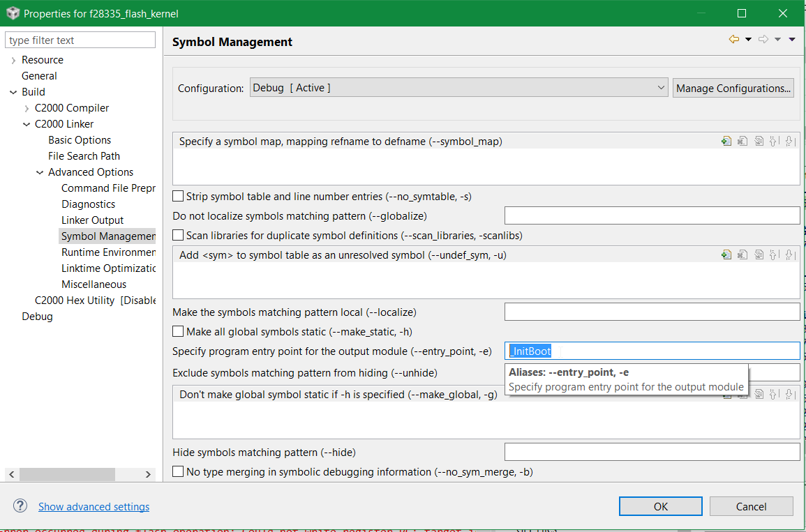Viewport: 806px width, 532px height.
Task: Delete the selected undef_sym entry
Action: pos(742,254)
